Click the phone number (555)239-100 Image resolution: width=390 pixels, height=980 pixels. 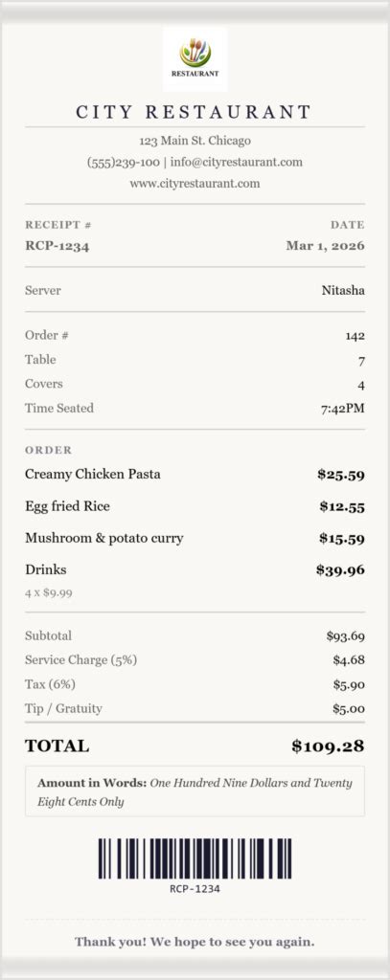pos(124,163)
